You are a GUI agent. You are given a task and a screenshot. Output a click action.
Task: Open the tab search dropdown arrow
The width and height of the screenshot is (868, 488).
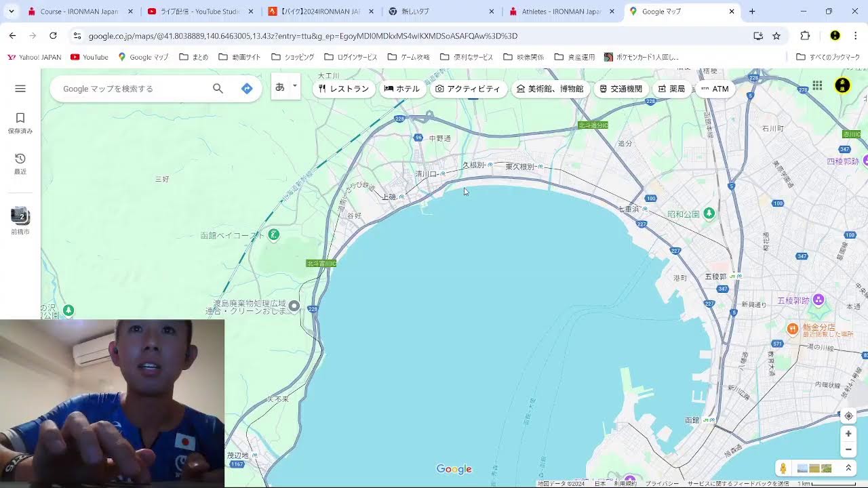coord(11,12)
